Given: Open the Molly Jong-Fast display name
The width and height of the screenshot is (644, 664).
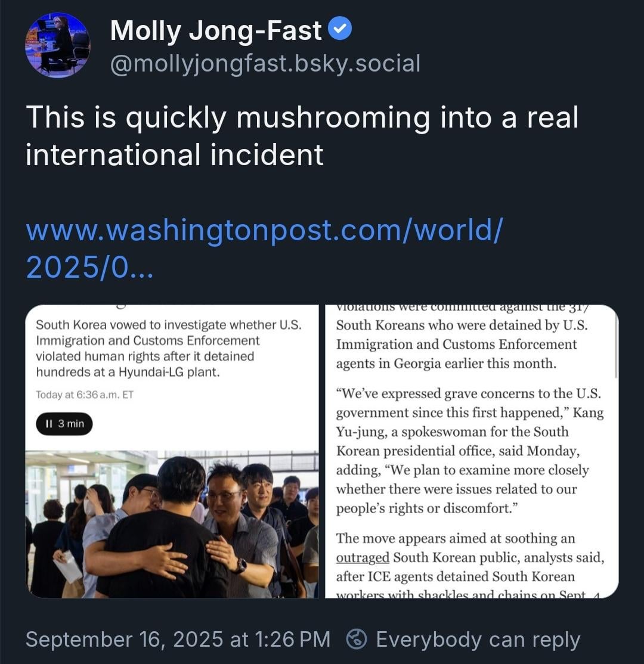Looking at the screenshot, I should point(216,30).
